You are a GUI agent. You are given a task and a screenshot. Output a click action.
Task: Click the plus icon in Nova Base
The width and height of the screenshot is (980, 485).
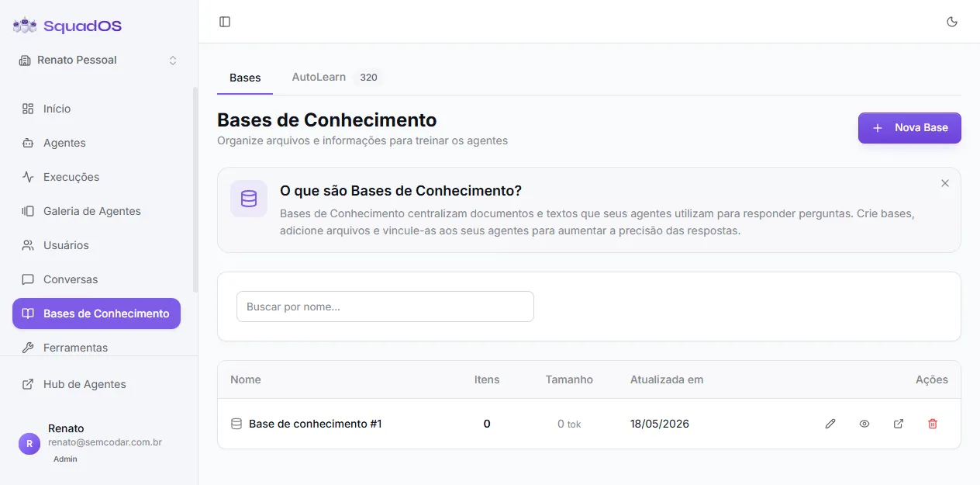tap(878, 128)
